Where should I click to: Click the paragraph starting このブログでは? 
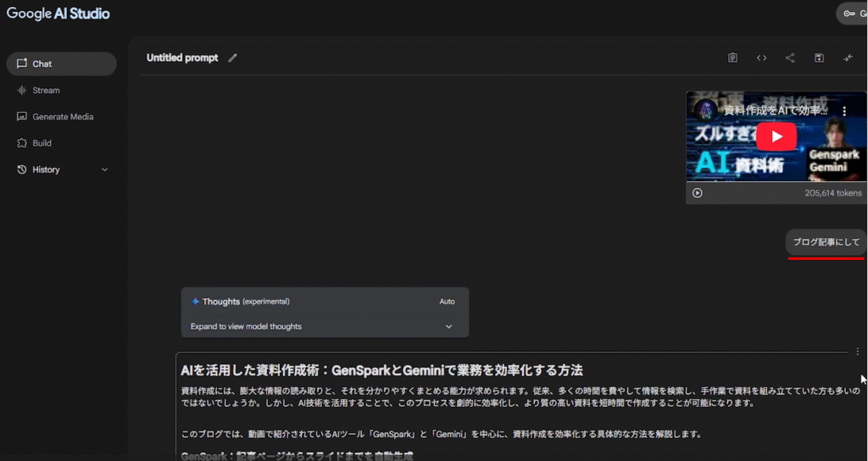tap(441, 435)
